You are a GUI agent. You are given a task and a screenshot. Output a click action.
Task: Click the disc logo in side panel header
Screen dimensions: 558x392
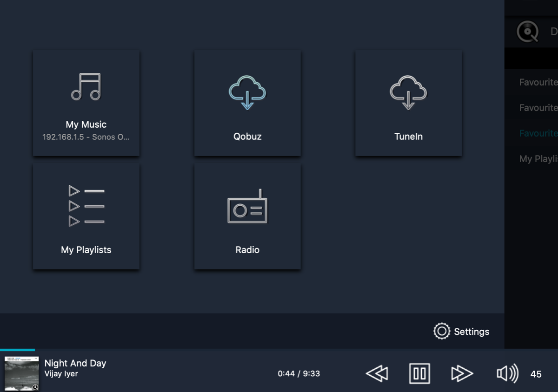click(x=527, y=32)
